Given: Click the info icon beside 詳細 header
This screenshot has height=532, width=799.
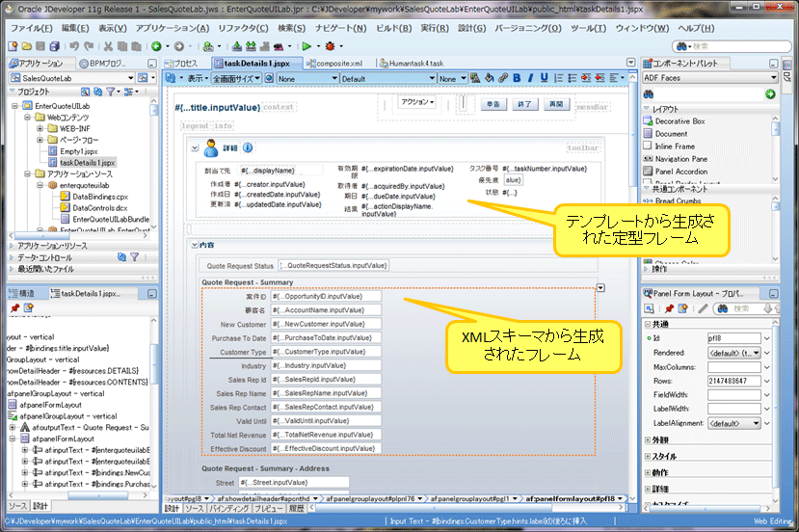Looking at the screenshot, I should (x=248, y=147).
